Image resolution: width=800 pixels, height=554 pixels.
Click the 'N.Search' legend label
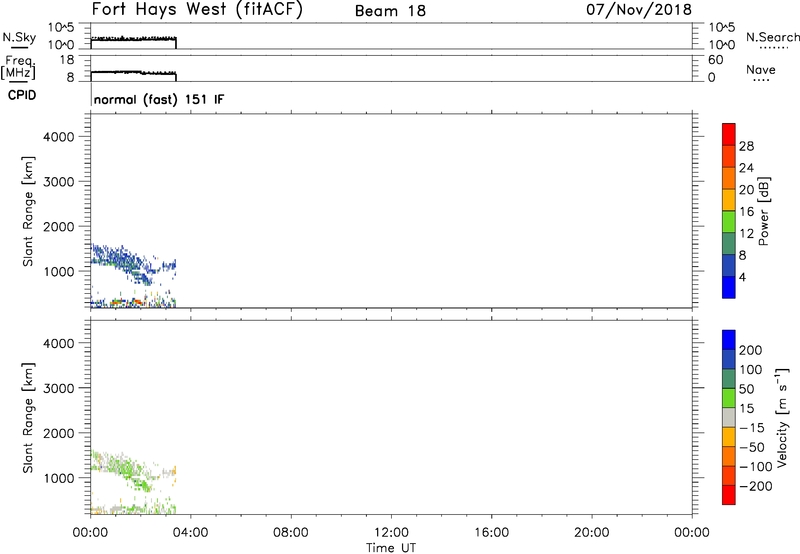coord(772,37)
